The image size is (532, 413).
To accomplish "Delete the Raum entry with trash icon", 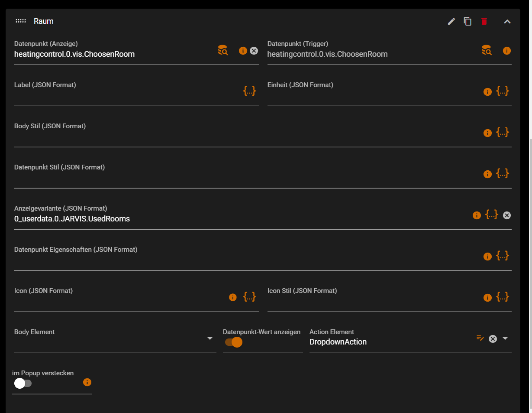I will point(484,21).
